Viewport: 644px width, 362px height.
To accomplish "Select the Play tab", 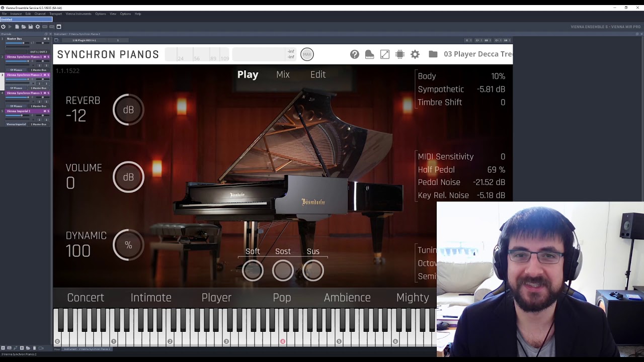I will click(248, 74).
